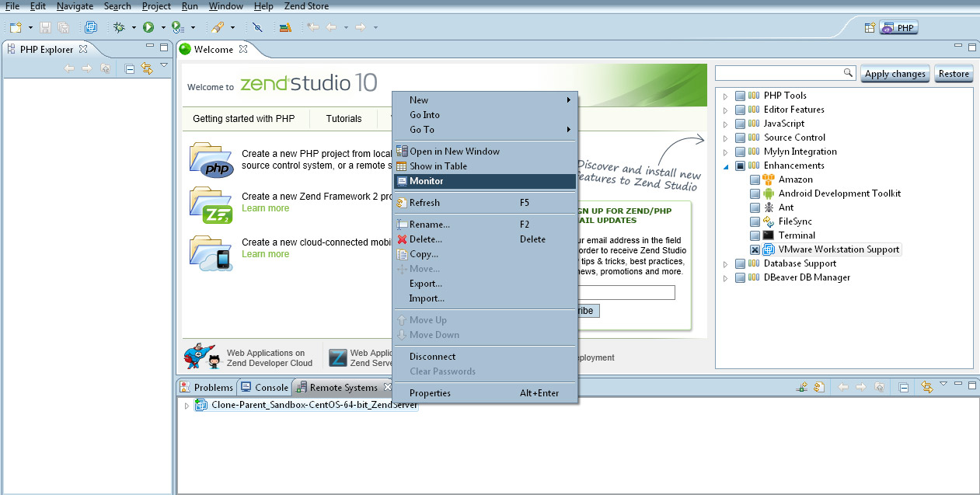The image size is (980, 495).
Task: Click the Restore button
Action: (x=954, y=74)
